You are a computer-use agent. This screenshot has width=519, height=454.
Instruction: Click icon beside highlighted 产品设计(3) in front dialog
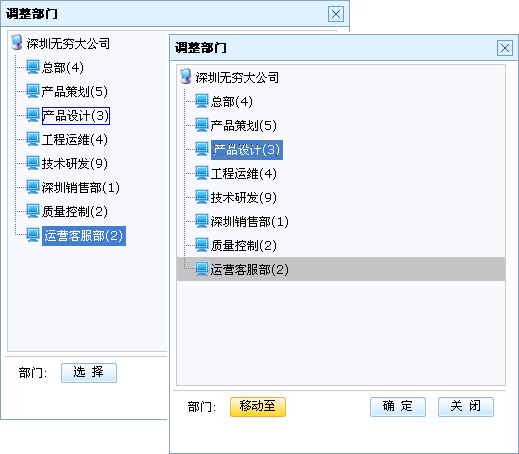202,149
